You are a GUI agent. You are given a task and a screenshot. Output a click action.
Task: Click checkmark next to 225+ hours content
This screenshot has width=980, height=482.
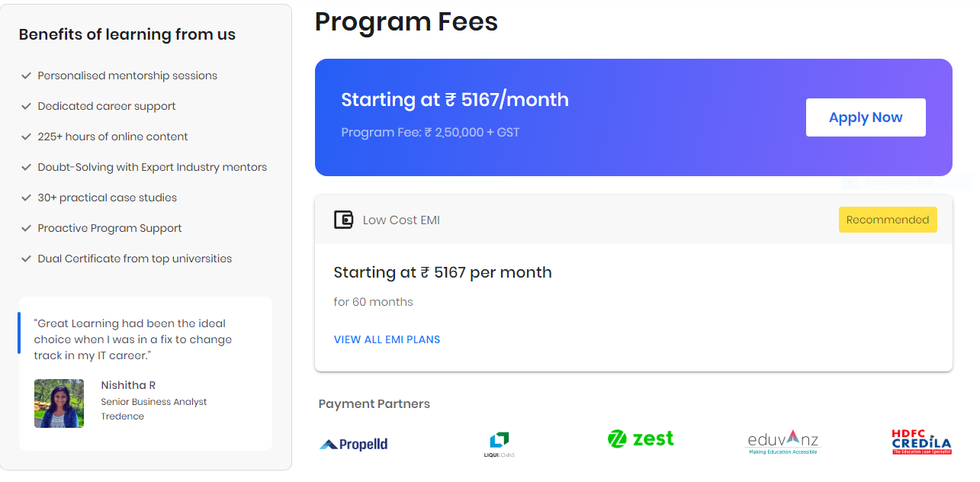pyautogui.click(x=26, y=137)
